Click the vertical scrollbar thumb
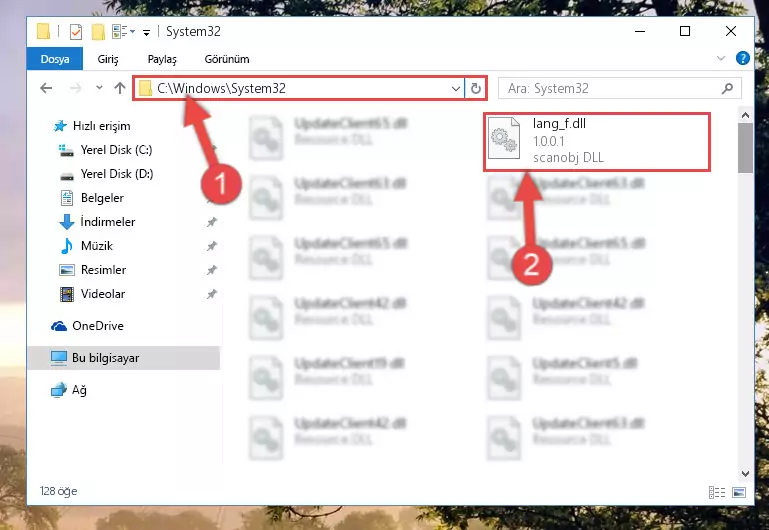This screenshot has width=769, height=530. point(745,148)
